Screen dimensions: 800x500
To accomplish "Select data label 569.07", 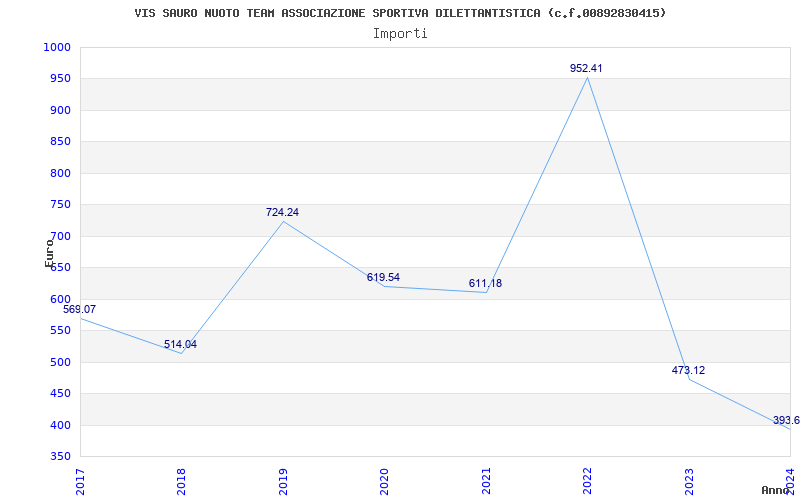I will pyautogui.click(x=80, y=309).
